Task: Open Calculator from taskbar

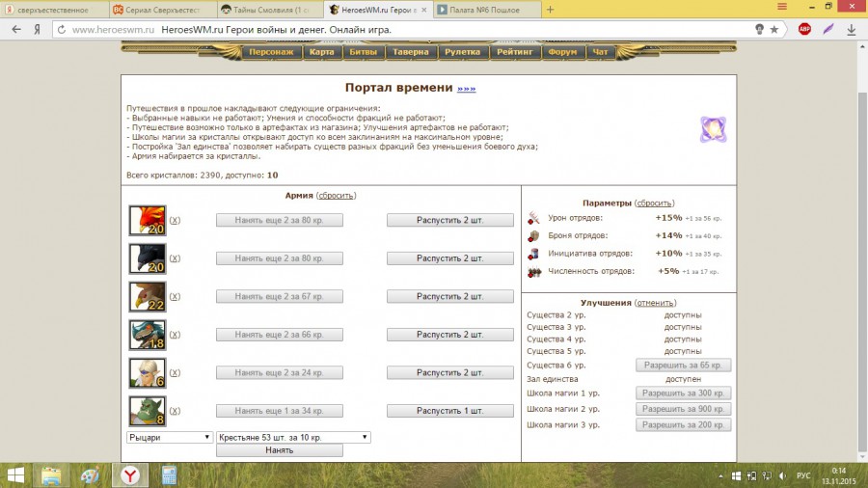Action: 169,475
